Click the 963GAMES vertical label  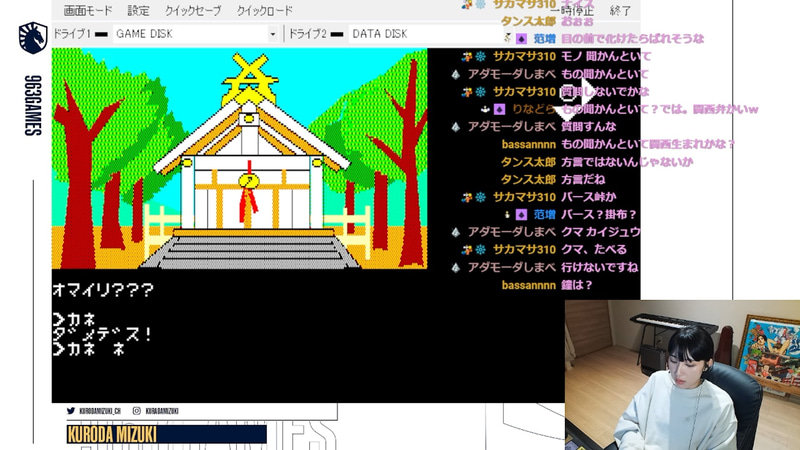[33, 106]
